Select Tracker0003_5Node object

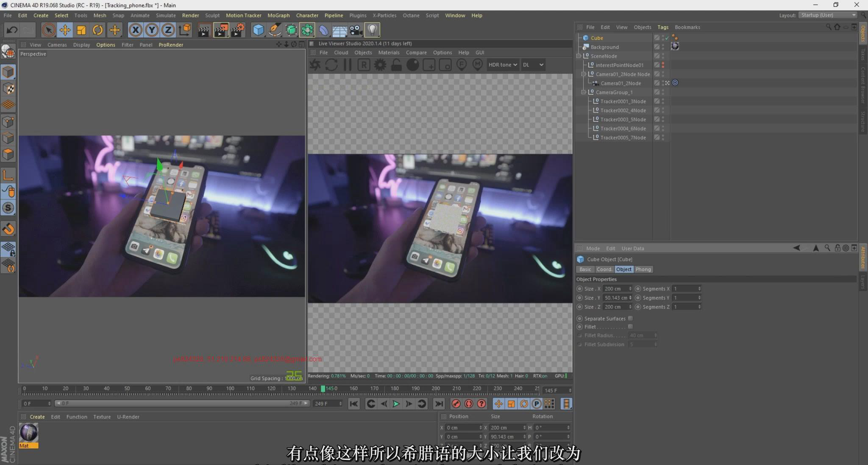point(623,120)
